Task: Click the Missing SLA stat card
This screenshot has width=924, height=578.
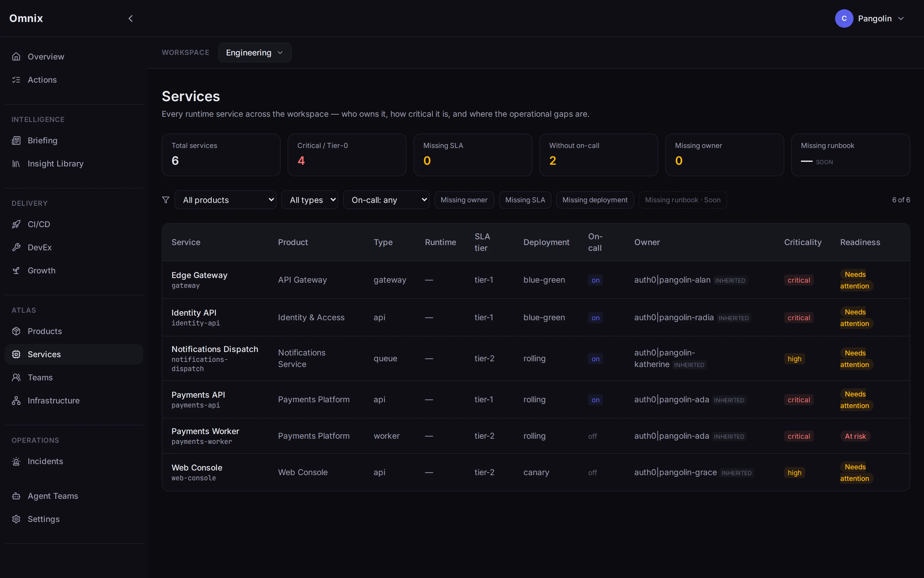Action: click(x=473, y=155)
